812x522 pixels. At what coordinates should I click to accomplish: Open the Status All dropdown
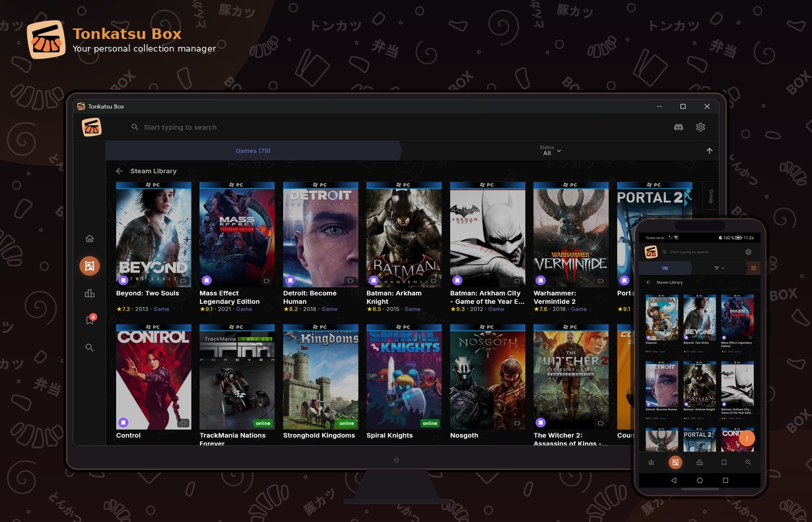(550, 151)
